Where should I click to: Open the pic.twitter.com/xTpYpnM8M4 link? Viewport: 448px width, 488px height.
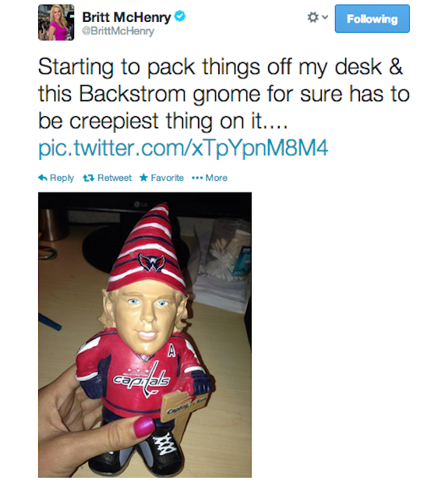click(x=183, y=148)
